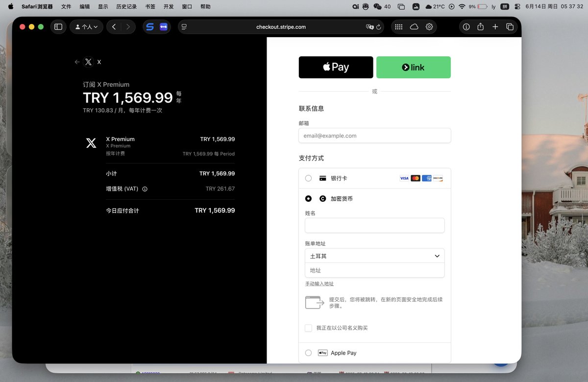Open the cloud extension icon
The height and width of the screenshot is (382, 588).
click(x=414, y=27)
